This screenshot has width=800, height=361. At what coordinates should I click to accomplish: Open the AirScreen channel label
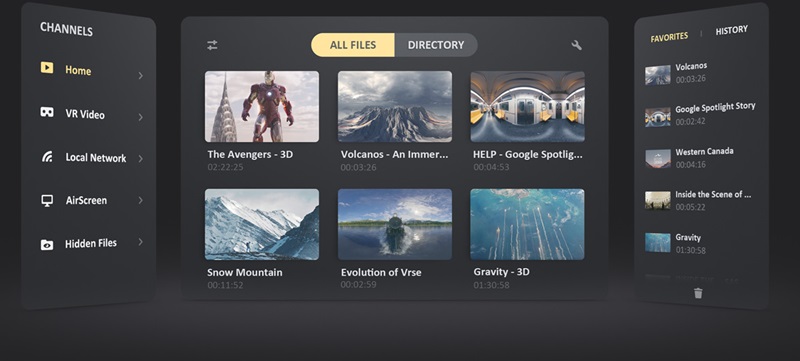(86, 200)
